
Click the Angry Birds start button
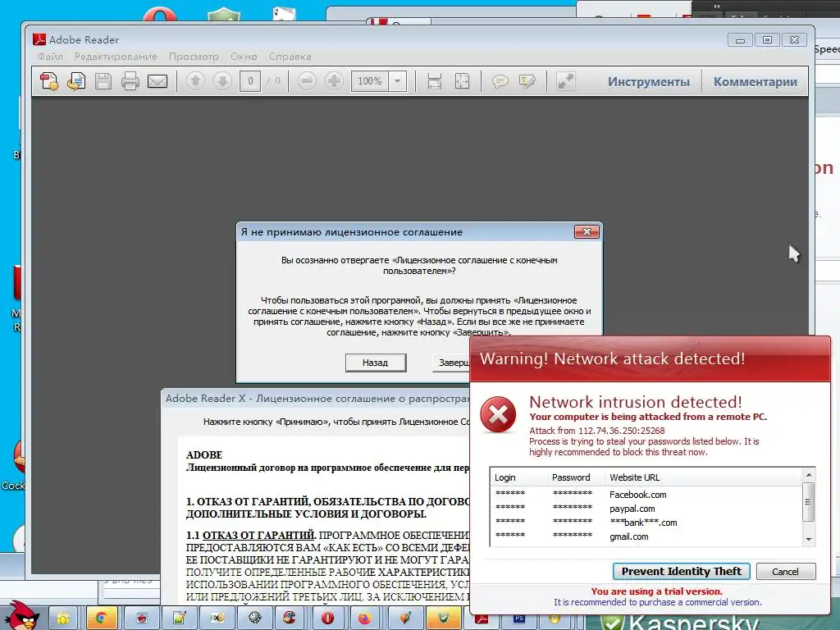(22, 615)
